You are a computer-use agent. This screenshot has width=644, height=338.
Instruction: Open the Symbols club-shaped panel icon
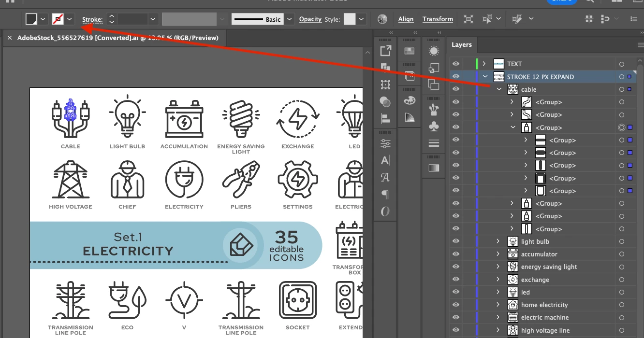pos(434,127)
